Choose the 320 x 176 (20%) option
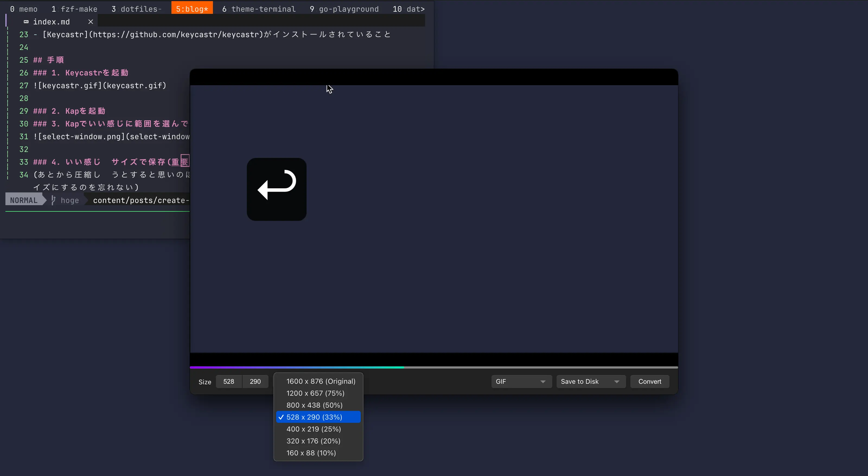Viewport: 868px width, 476px height. 313,441
